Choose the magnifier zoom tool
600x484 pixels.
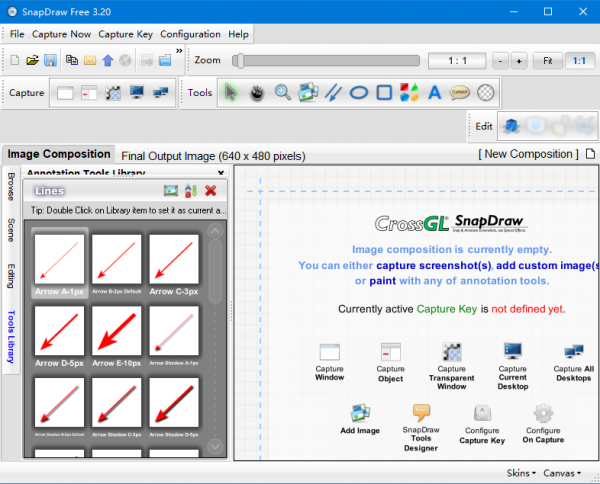point(283,93)
